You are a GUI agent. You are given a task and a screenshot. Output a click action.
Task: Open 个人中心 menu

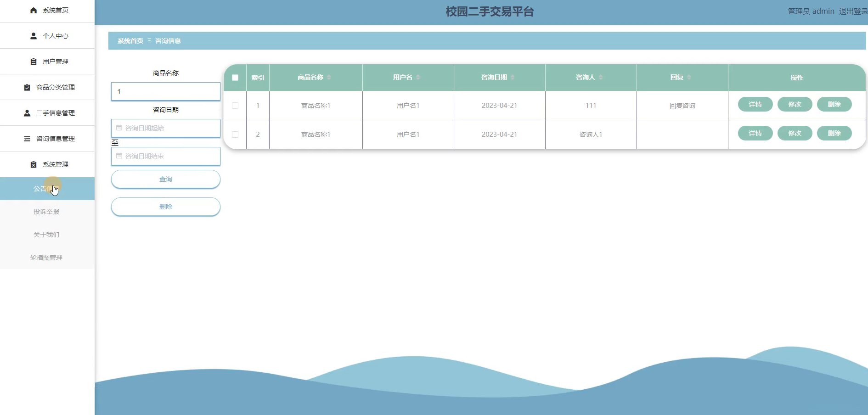47,36
